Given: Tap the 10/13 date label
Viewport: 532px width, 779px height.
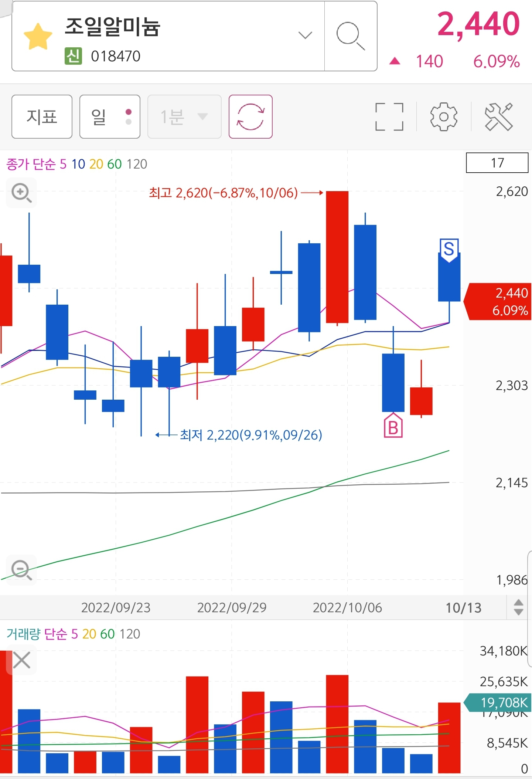Looking at the screenshot, I should (464, 607).
